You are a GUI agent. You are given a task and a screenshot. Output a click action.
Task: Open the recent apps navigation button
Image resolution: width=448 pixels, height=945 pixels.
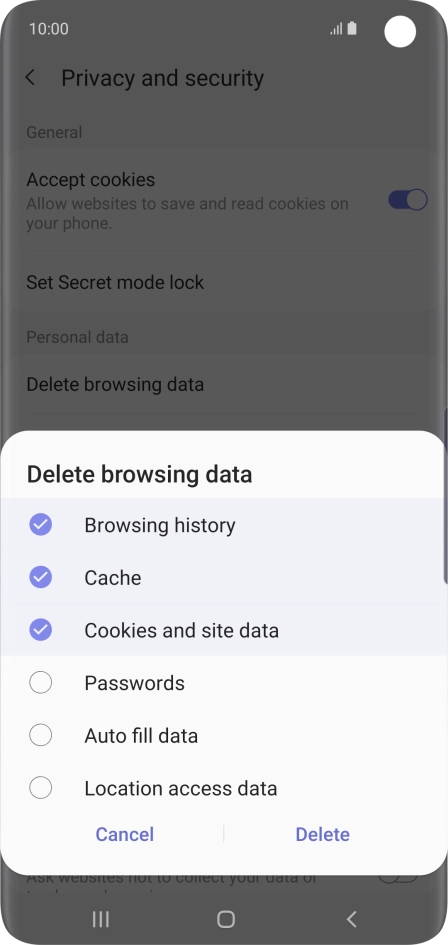coord(101,918)
